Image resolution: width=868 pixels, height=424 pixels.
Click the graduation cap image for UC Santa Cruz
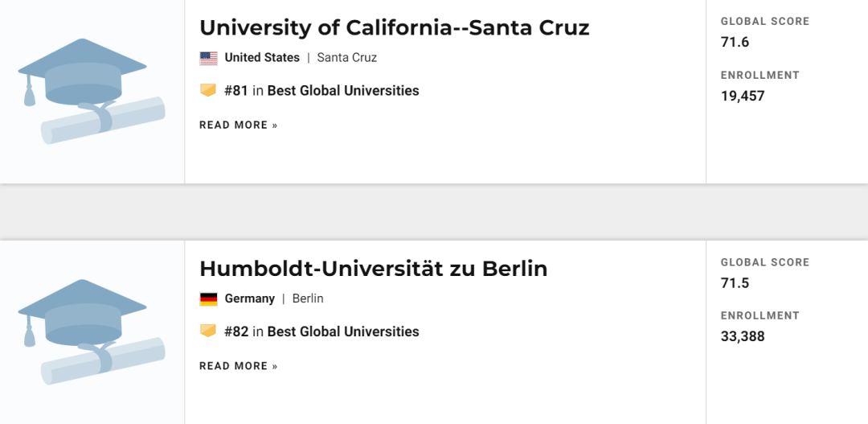[x=92, y=92]
